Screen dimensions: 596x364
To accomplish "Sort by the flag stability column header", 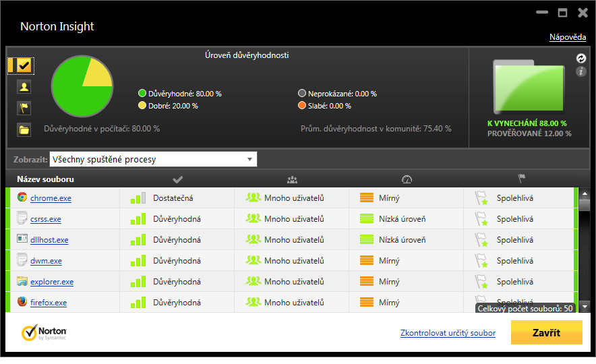I will [x=521, y=179].
